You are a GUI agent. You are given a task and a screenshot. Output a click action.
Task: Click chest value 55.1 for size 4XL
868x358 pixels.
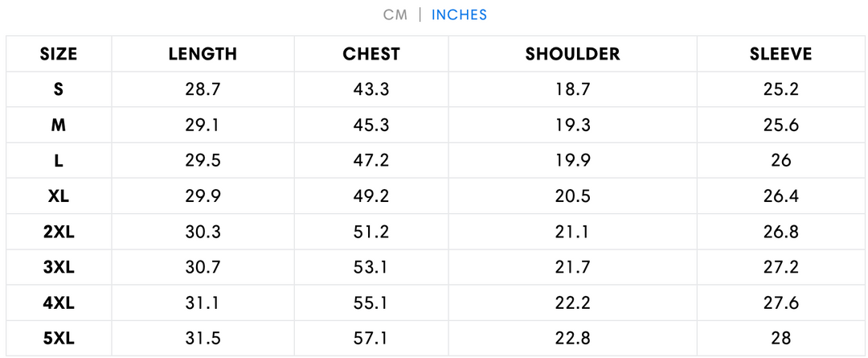[x=371, y=302]
